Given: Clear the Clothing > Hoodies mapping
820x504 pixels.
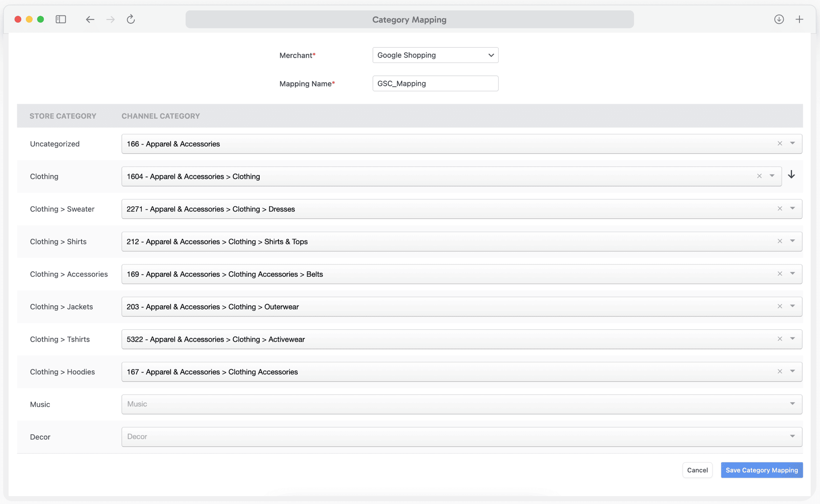Looking at the screenshot, I should click(x=780, y=372).
